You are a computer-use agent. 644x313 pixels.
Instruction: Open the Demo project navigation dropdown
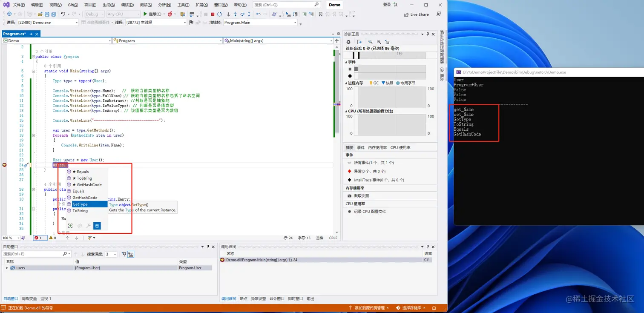tap(57, 40)
